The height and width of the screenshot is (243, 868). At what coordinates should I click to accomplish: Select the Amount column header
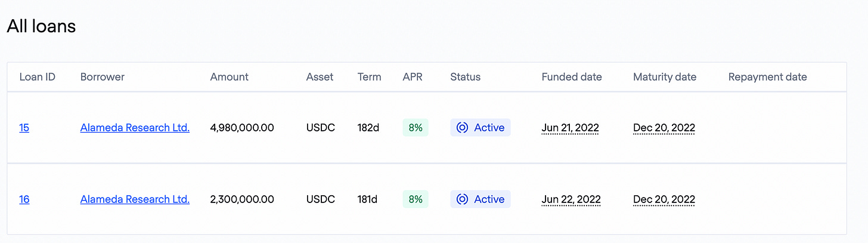point(230,76)
